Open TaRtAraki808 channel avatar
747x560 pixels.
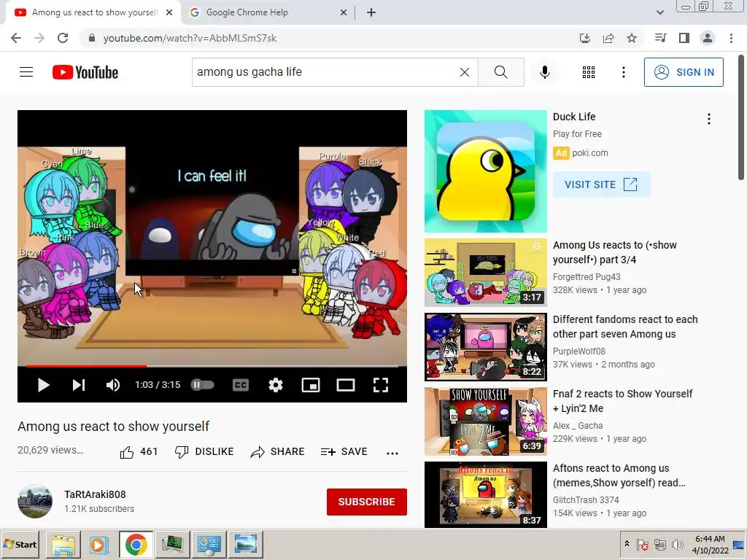[35, 502]
